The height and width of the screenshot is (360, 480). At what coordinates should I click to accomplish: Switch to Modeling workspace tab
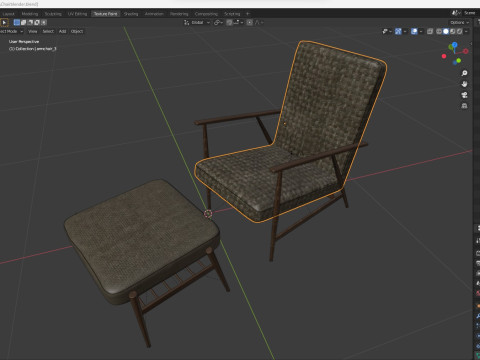point(30,14)
